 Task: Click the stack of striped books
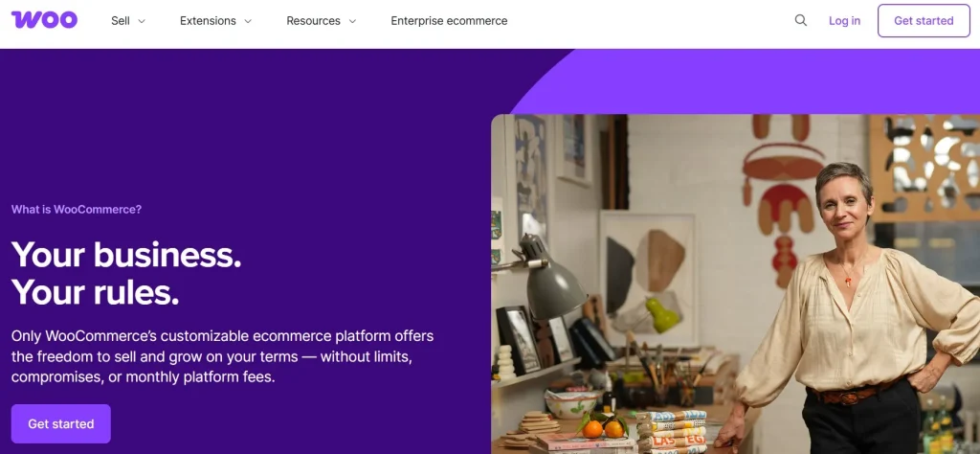(673, 431)
